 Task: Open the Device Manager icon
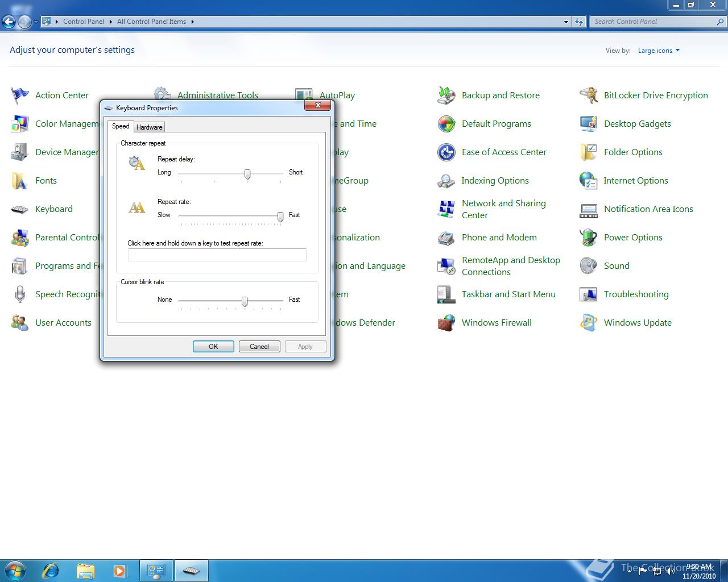point(20,152)
